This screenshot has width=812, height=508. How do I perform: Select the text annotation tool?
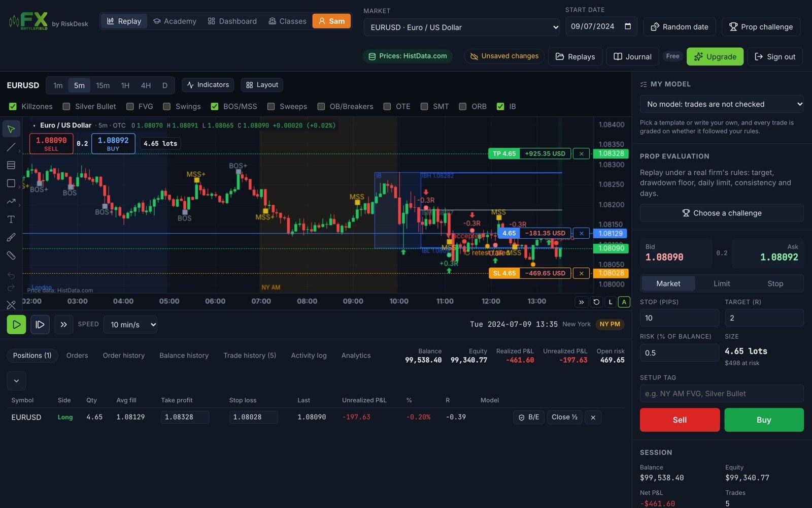pyautogui.click(x=11, y=219)
